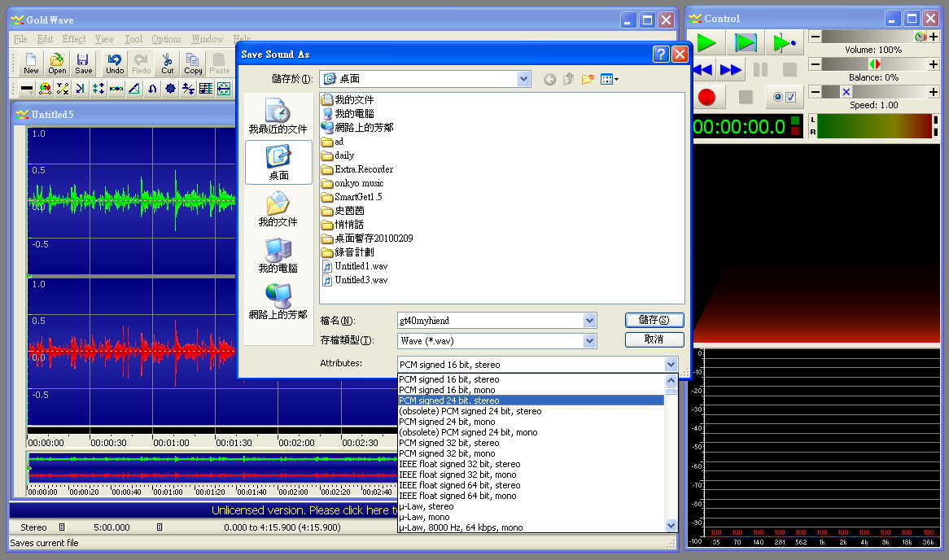Click the dark blue gear effect icon
949x560 pixels.
point(170,89)
